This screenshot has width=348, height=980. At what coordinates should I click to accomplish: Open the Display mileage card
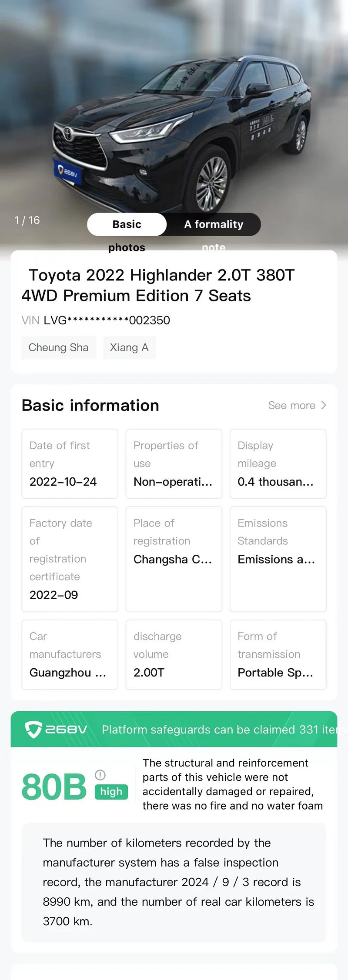pyautogui.click(x=278, y=464)
